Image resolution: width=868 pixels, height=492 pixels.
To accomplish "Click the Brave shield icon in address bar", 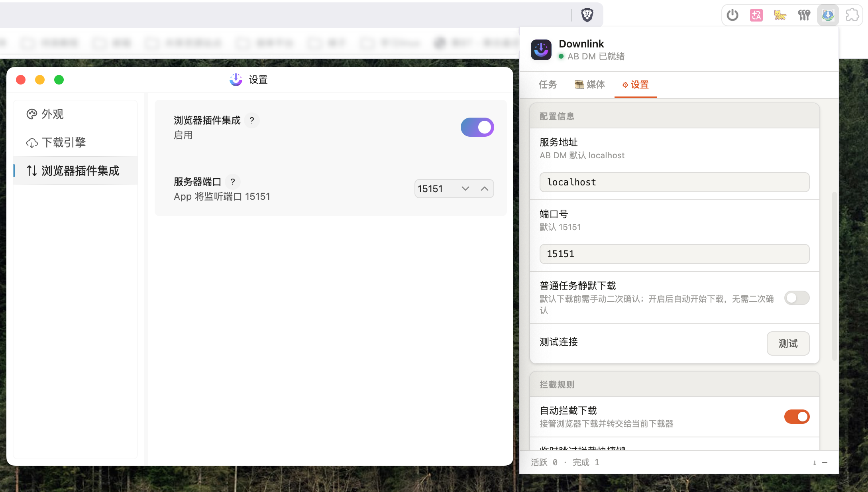I will click(587, 15).
